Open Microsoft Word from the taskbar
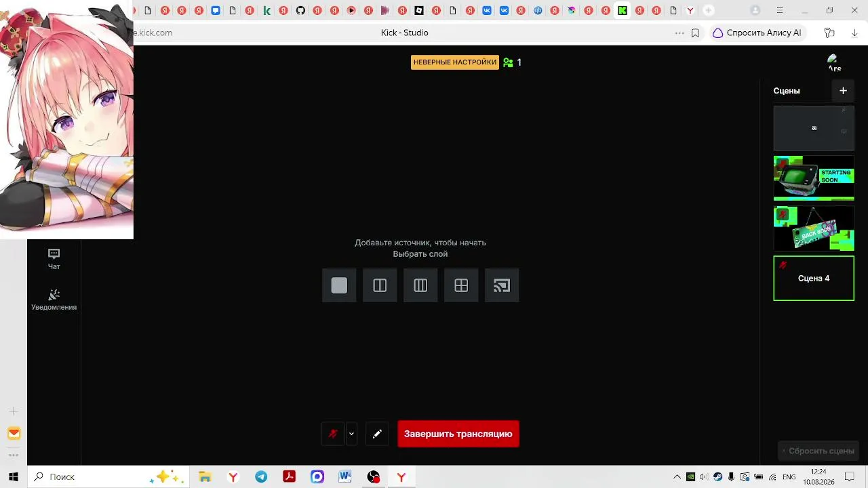 (345, 477)
